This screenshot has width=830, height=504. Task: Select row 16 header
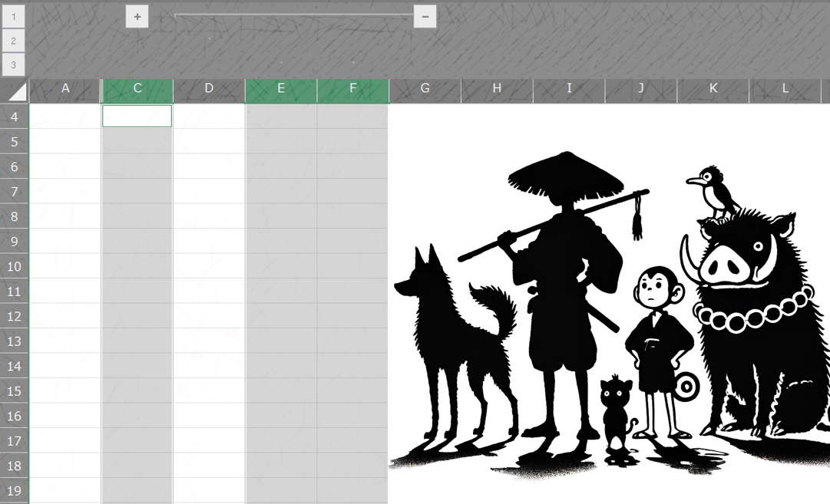(15, 417)
